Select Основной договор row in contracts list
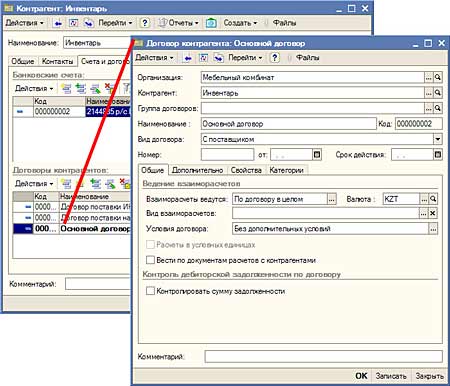 (72, 229)
